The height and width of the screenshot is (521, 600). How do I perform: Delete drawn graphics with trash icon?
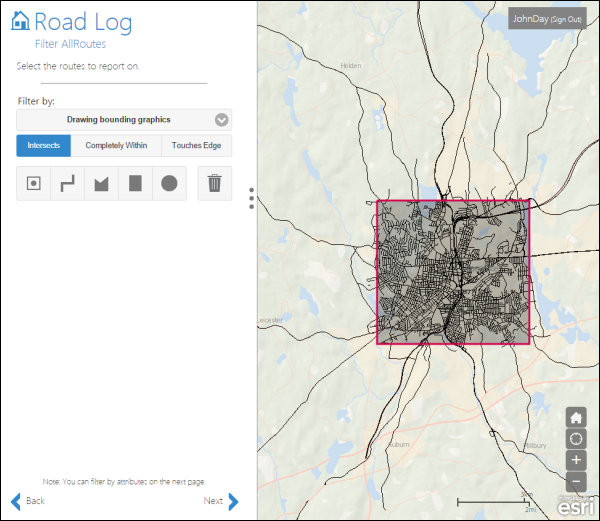click(x=215, y=184)
